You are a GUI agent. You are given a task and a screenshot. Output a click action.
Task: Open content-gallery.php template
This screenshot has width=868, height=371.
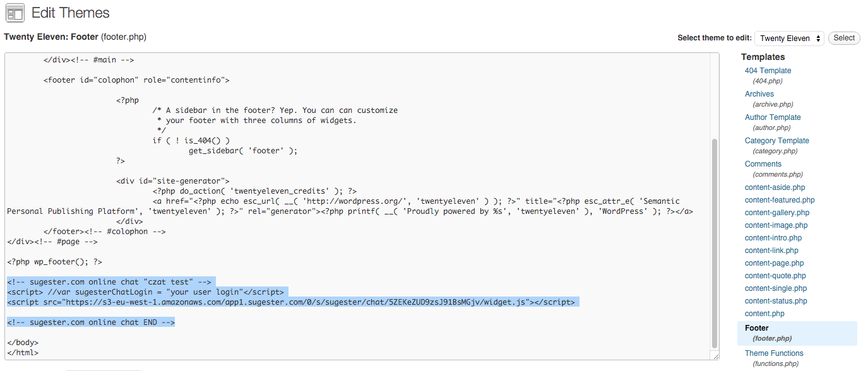776,213
